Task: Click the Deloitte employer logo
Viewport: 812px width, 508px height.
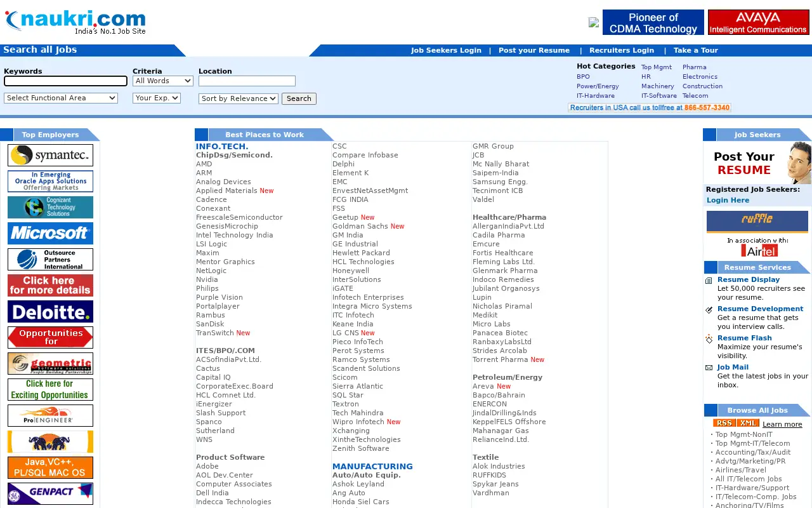Action: 50,312
